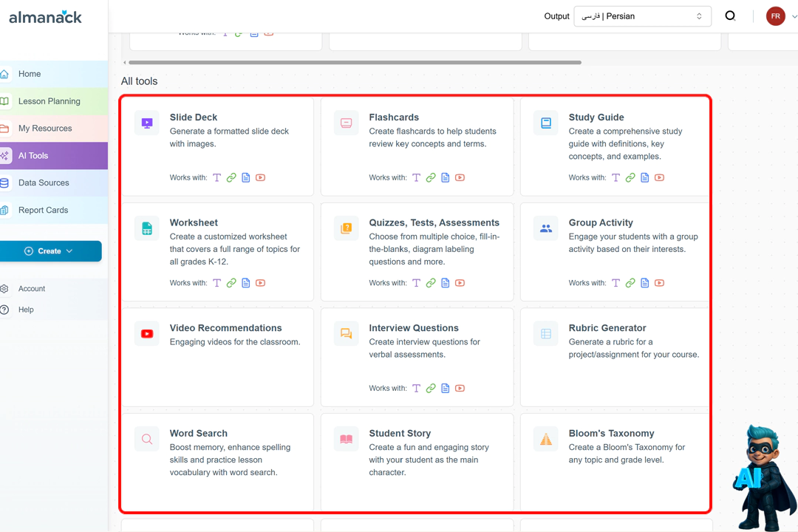Select the Bloom's Taxonomy pyramid icon
The width and height of the screenshot is (798, 532).
pyautogui.click(x=545, y=440)
